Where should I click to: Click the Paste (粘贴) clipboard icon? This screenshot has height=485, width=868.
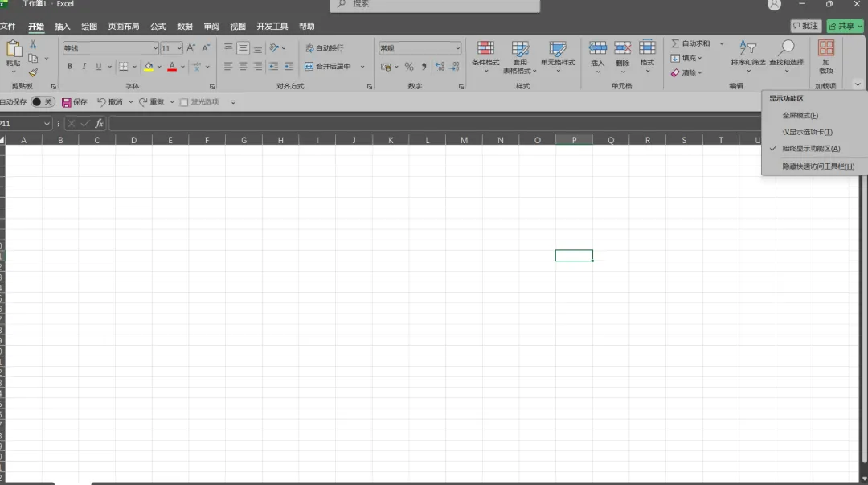pyautogui.click(x=14, y=49)
